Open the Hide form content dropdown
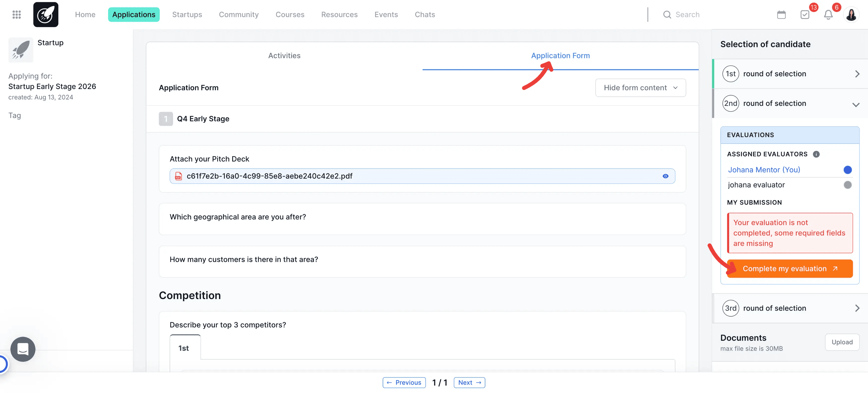 tap(640, 88)
